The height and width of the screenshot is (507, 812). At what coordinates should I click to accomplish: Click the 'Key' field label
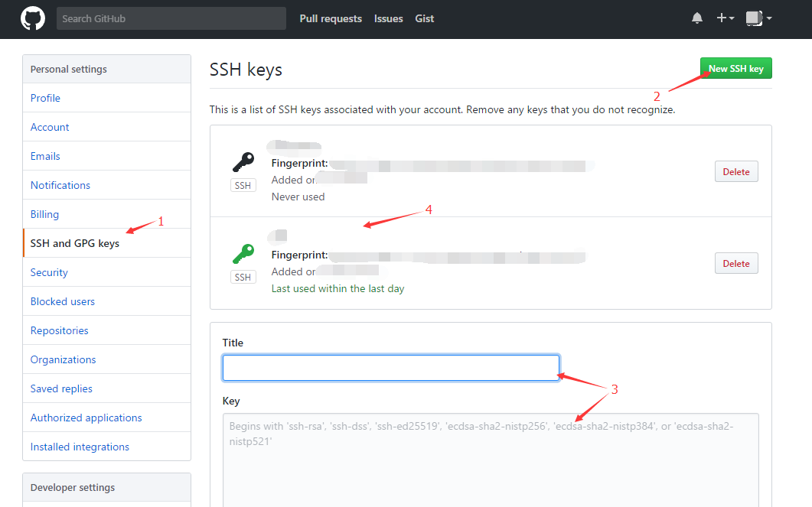point(231,401)
